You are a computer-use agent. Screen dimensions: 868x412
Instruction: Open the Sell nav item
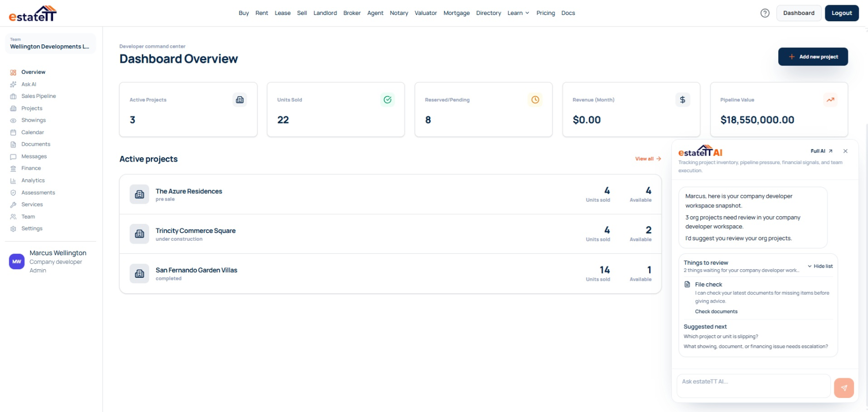click(x=302, y=13)
